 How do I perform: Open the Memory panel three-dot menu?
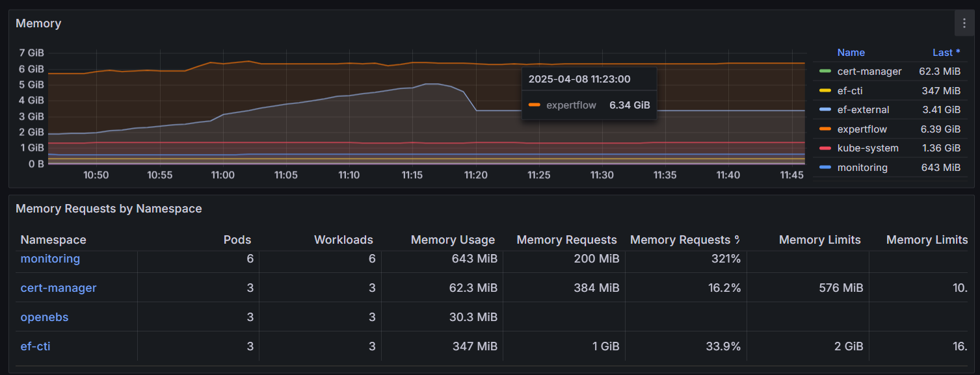[964, 23]
